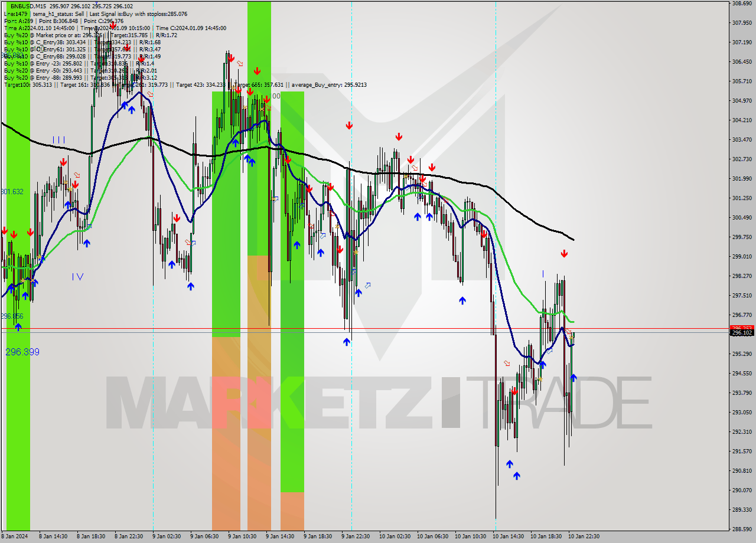Screen dimensions: 756x543
Task: Click the 'average_Buy_entry: 295.9213' text
Action: [330, 85]
